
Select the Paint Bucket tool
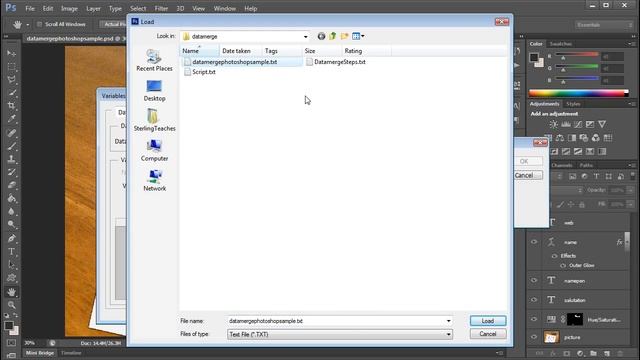(11, 199)
